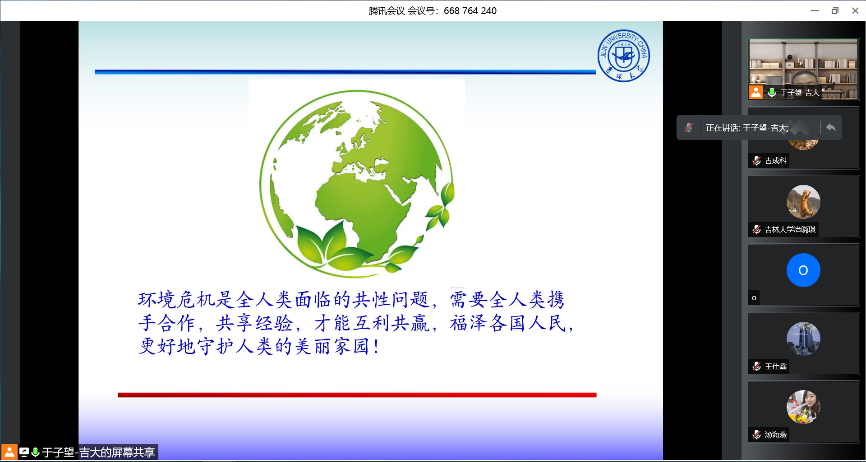This screenshot has height=462, width=866.
Task: Click the second participant tile behind popup
Action: click(x=802, y=152)
